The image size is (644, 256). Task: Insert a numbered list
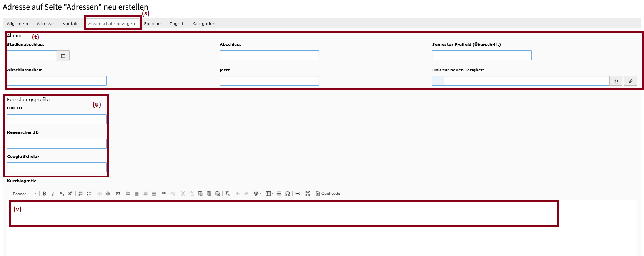click(x=81, y=194)
